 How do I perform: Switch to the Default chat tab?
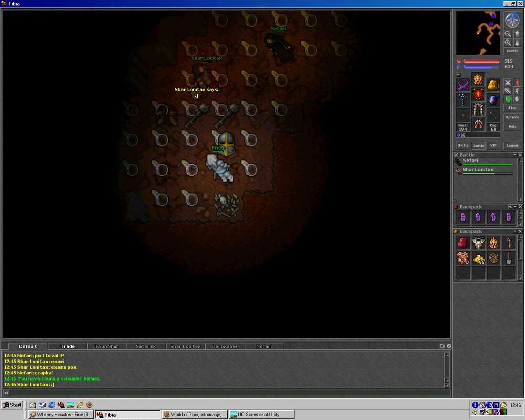coord(28,346)
